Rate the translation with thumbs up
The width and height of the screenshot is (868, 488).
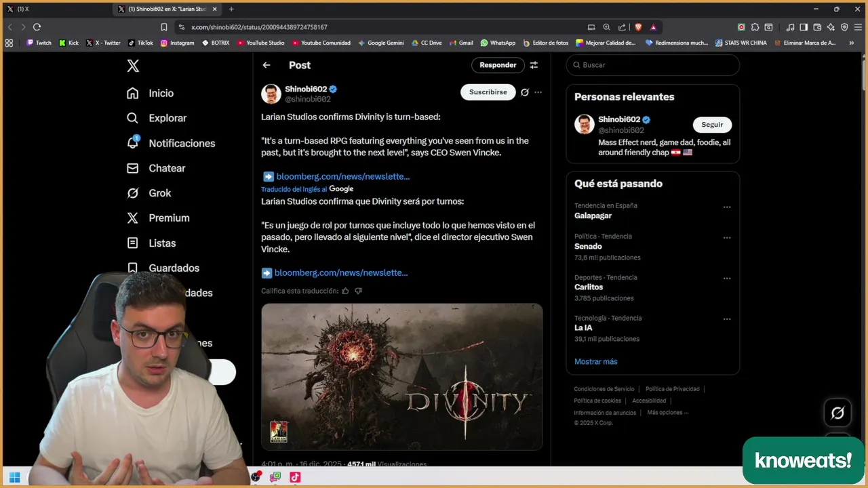345,291
